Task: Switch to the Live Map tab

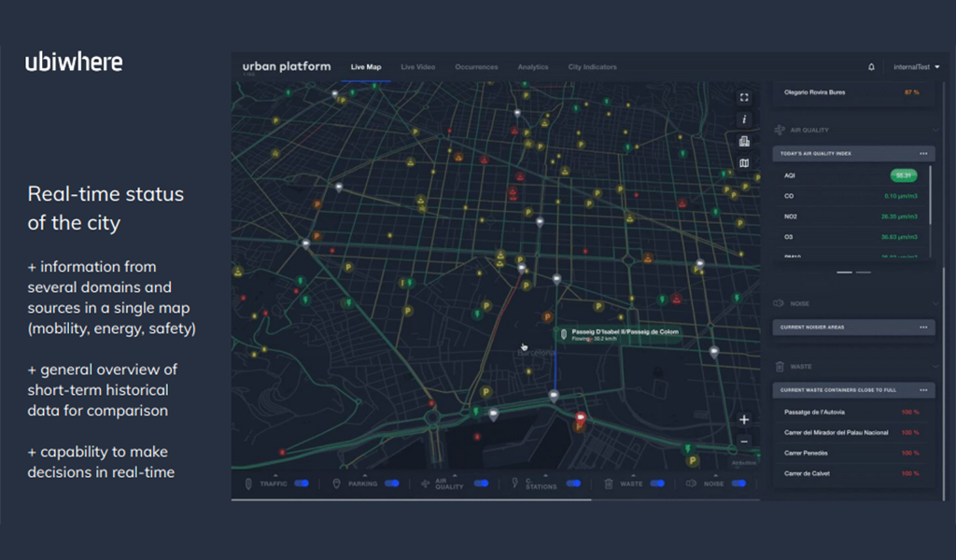Action: point(366,67)
